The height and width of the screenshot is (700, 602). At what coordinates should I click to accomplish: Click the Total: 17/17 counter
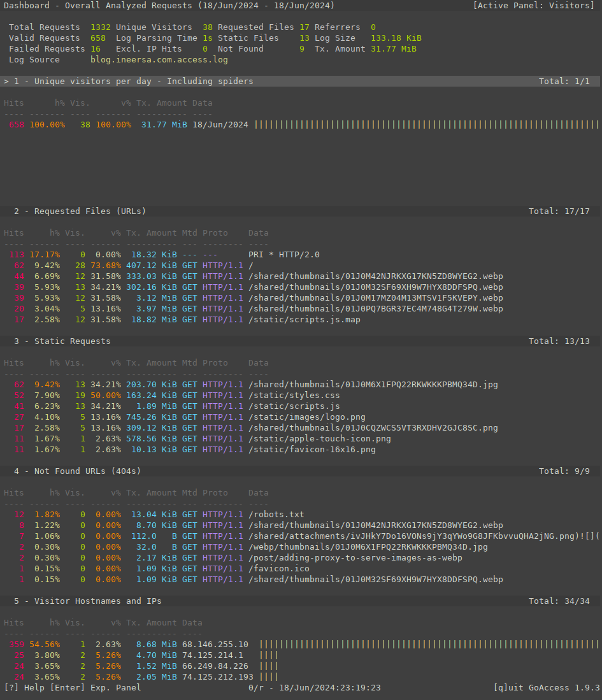[559, 211]
